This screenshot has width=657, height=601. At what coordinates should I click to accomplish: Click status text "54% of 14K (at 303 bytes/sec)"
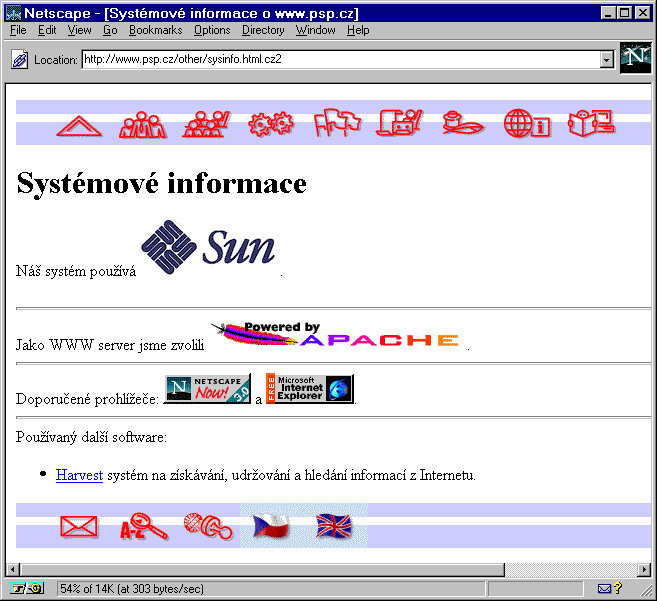132,589
